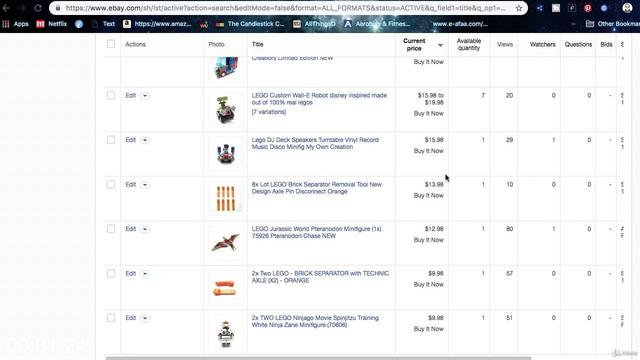
Task: Open the Amazon bookmark
Action: click(157, 24)
